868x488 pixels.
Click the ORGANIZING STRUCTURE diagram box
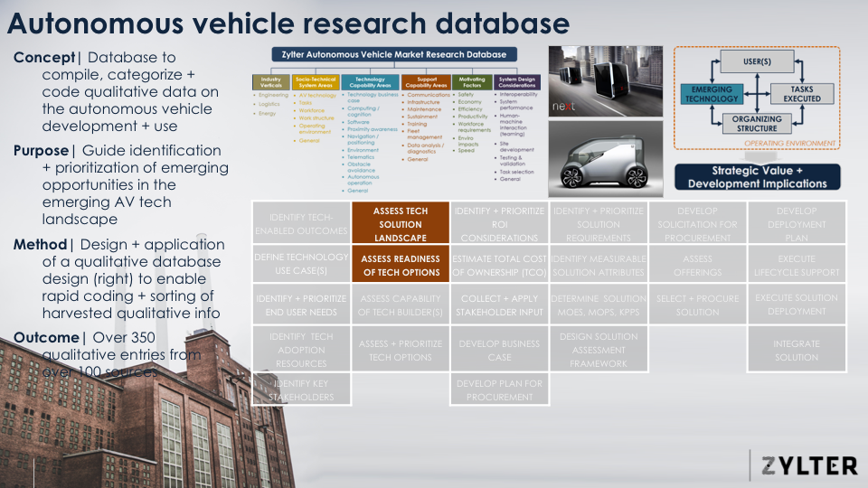point(757,124)
